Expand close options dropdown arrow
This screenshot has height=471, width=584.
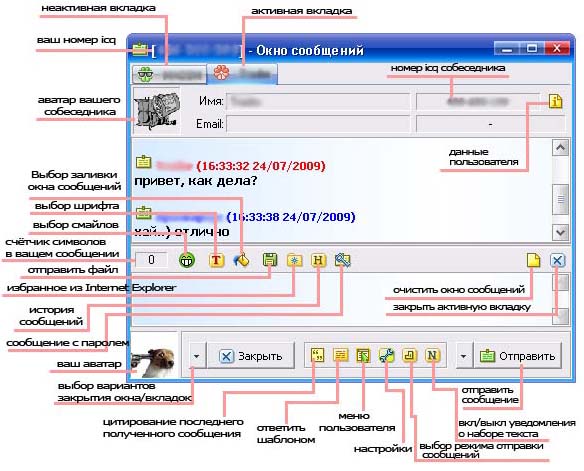(x=197, y=356)
